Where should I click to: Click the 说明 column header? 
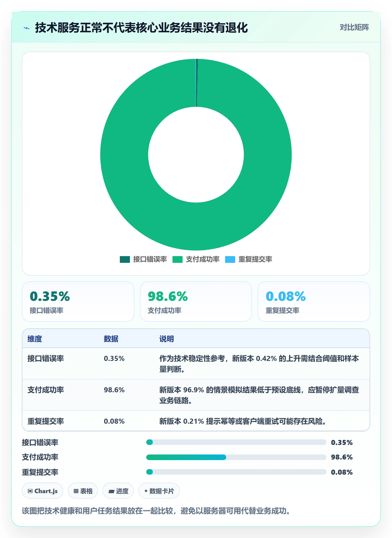(x=167, y=339)
